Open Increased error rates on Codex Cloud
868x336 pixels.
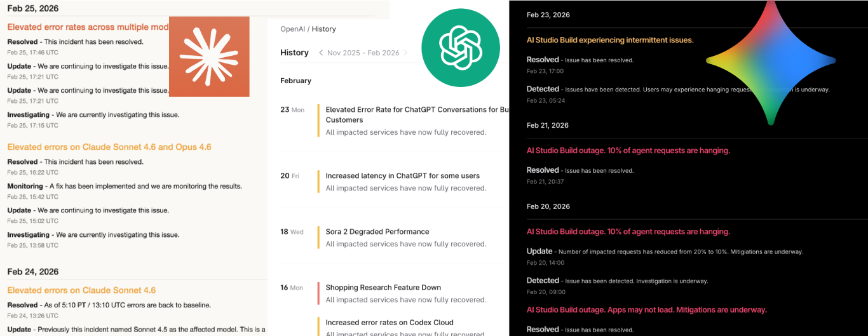pyautogui.click(x=390, y=323)
